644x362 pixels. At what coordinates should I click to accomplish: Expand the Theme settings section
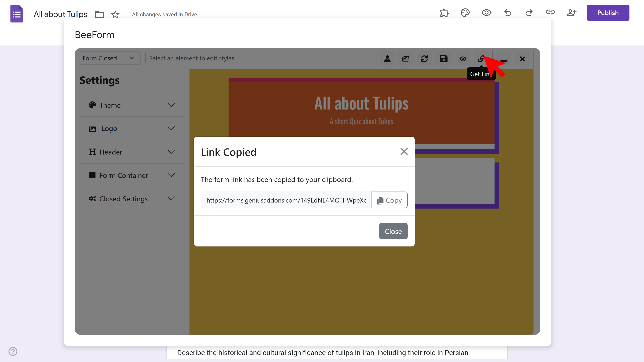click(x=132, y=105)
